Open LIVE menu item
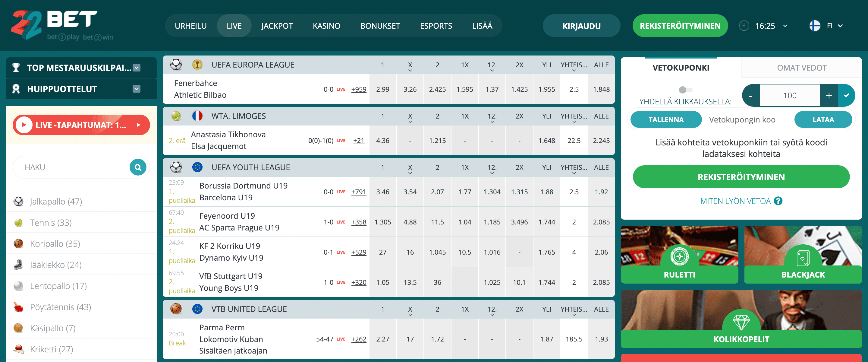Viewport: 868px width, 362px height. click(234, 26)
